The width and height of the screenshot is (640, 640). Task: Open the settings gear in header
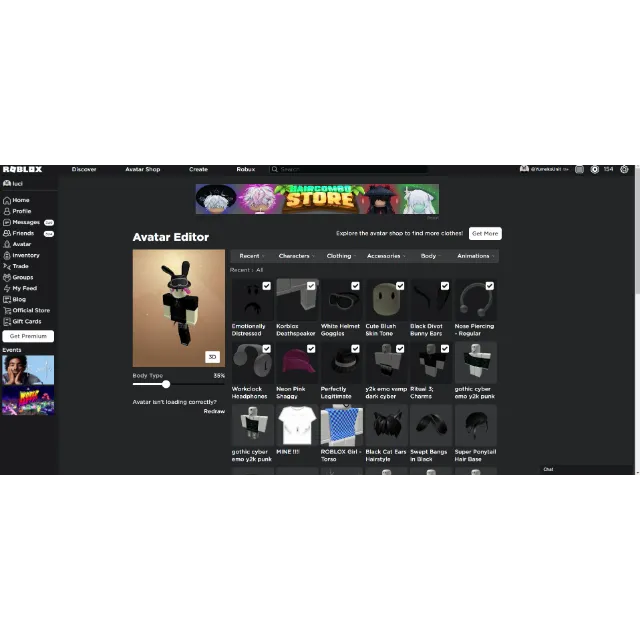624,169
